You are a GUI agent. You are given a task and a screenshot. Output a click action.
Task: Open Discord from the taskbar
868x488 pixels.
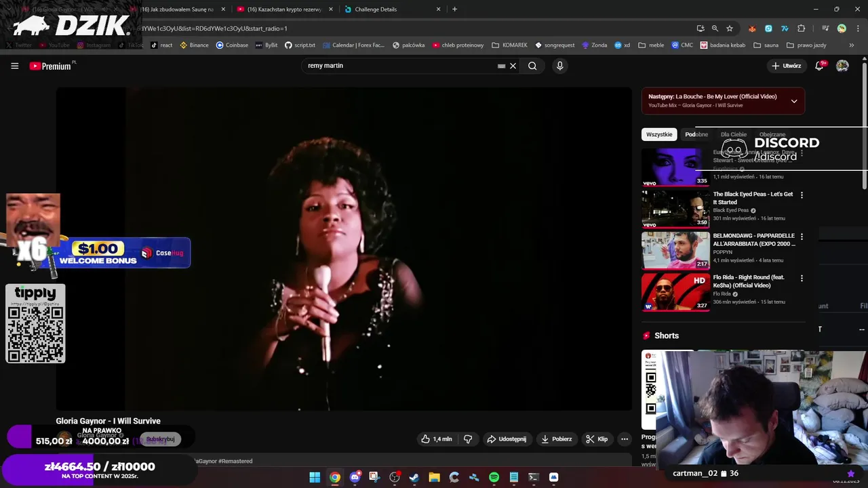pos(355,477)
